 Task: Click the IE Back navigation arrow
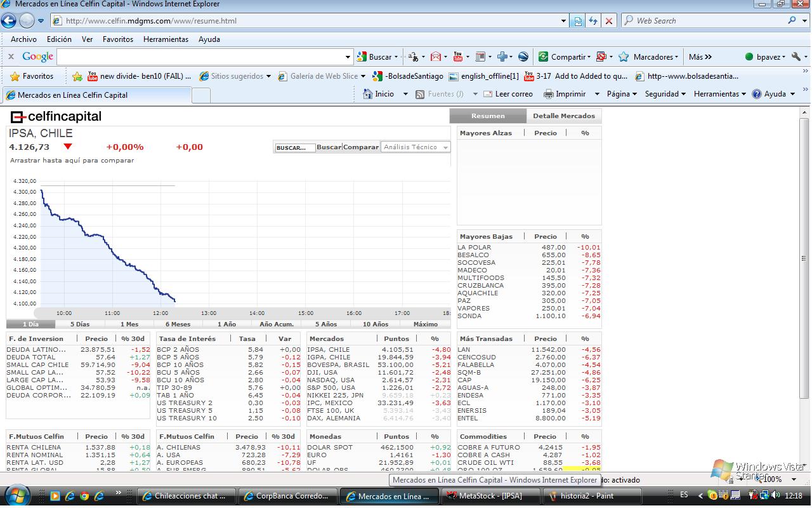tap(9, 21)
